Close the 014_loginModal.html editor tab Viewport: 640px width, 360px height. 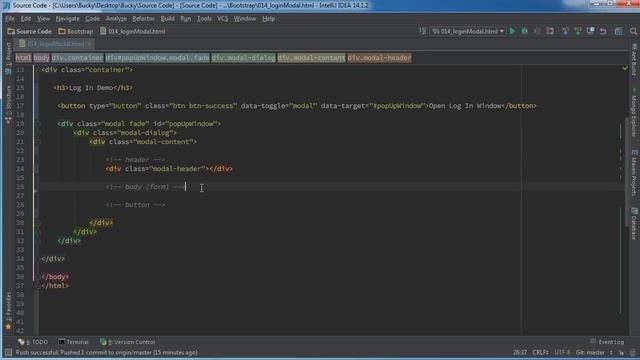[x=89, y=44]
